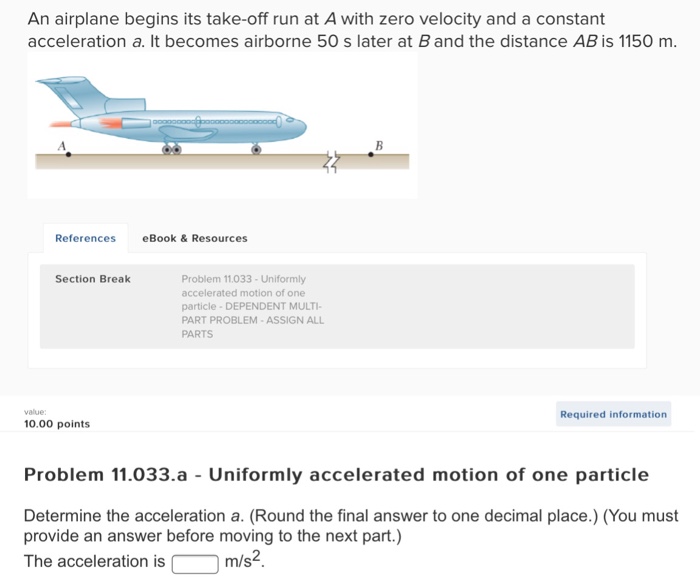
Task: Select the Section Break label
Action: click(92, 279)
